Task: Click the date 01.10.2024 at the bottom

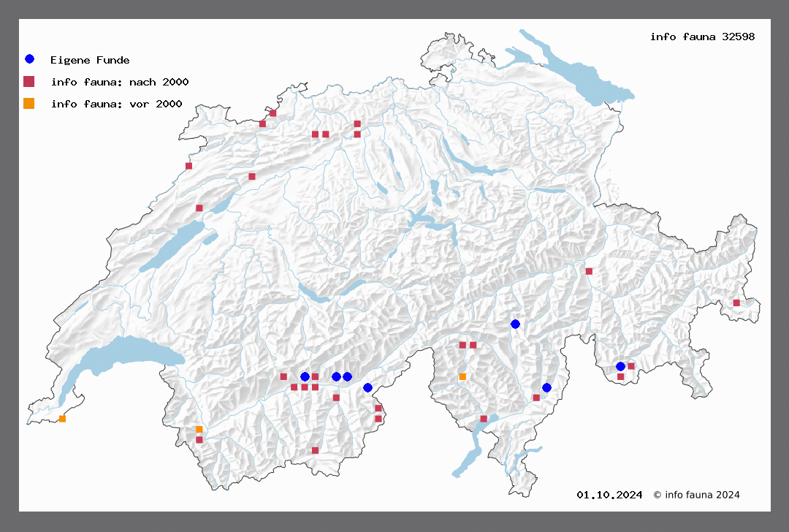Action: coord(609,495)
